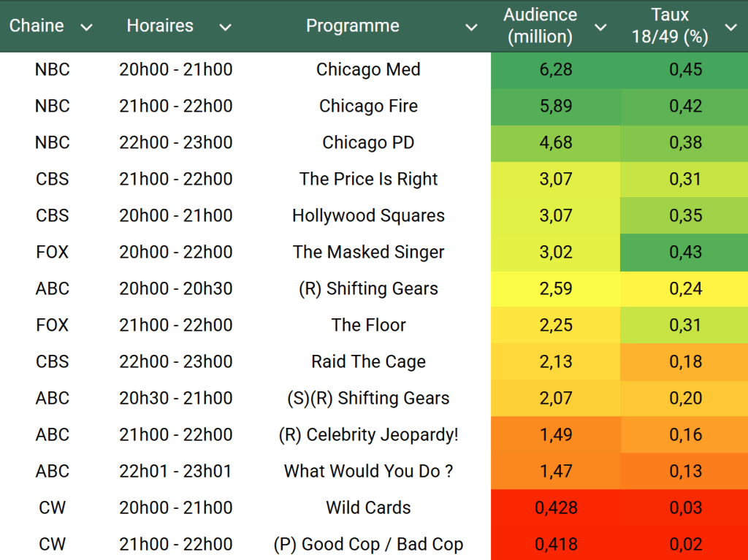Select the Wild Cards programme cell
The image size is (748, 560).
click(x=368, y=508)
